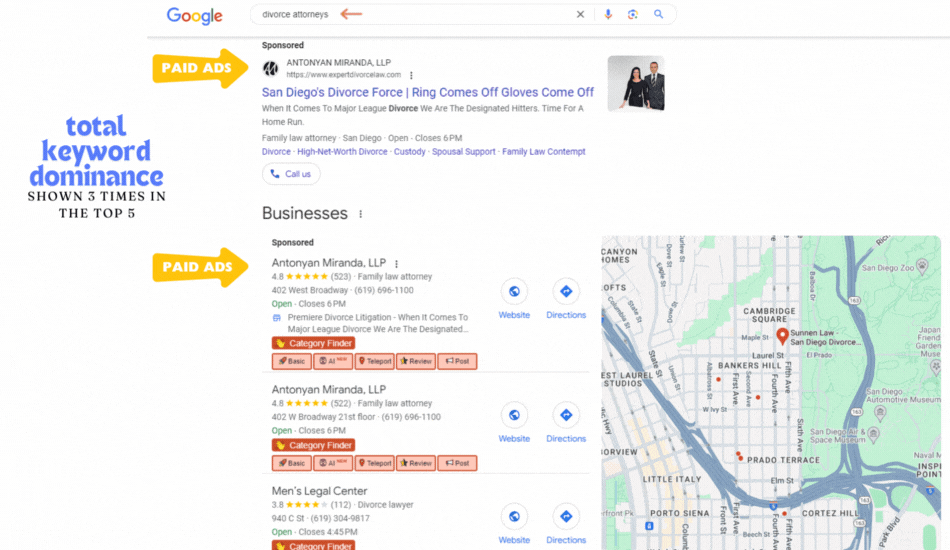
Task: Click Teleport button on 21st floor listing
Action: pyautogui.click(x=374, y=463)
